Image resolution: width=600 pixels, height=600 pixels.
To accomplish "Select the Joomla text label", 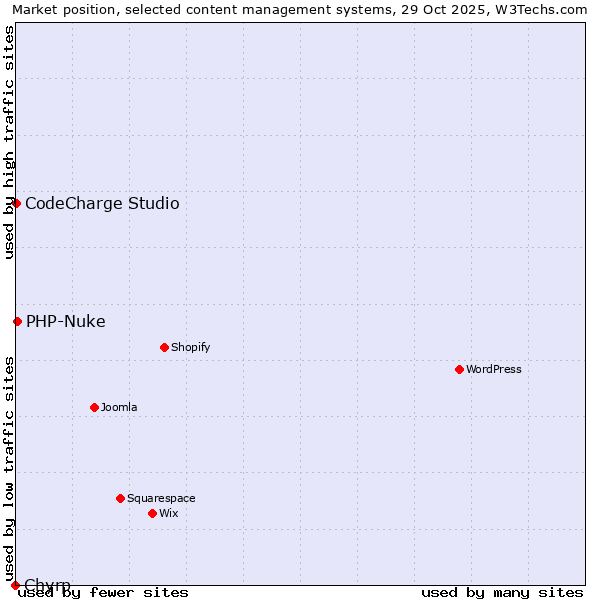I will 119,408.
